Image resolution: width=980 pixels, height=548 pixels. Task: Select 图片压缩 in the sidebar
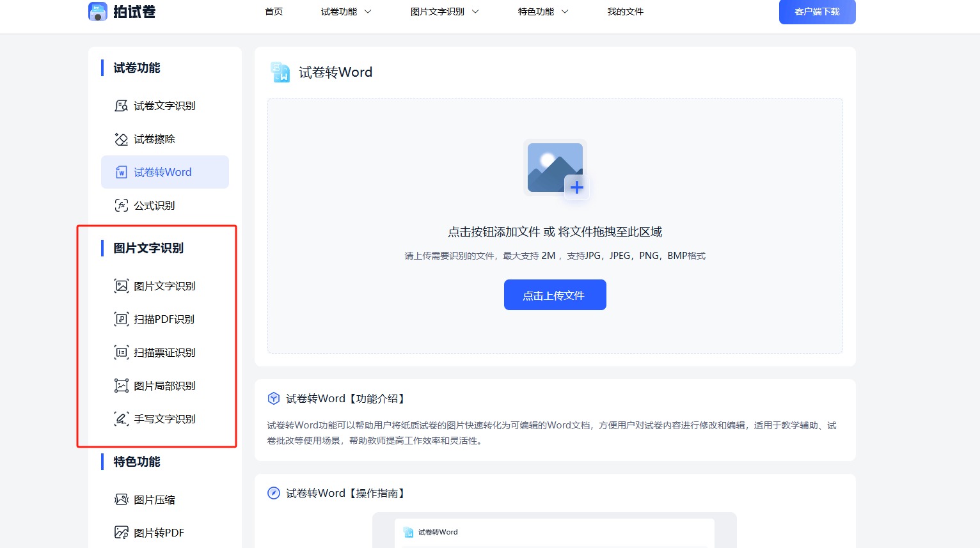pyautogui.click(x=165, y=499)
